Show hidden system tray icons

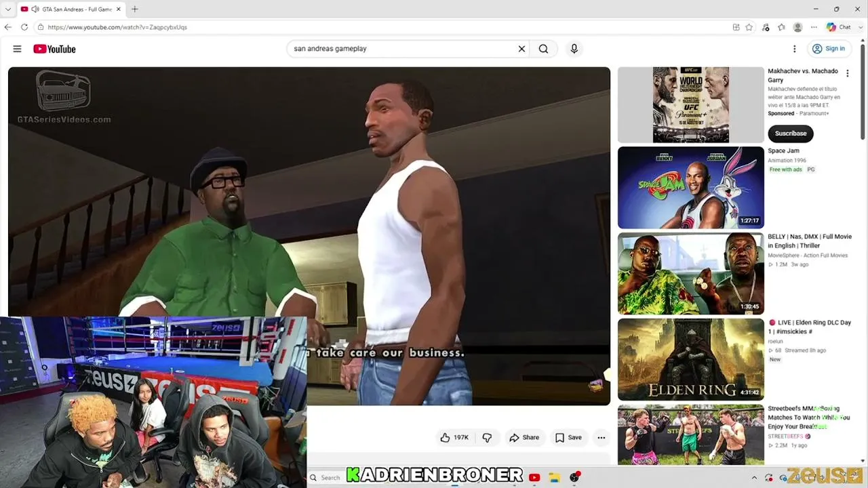[754, 478]
